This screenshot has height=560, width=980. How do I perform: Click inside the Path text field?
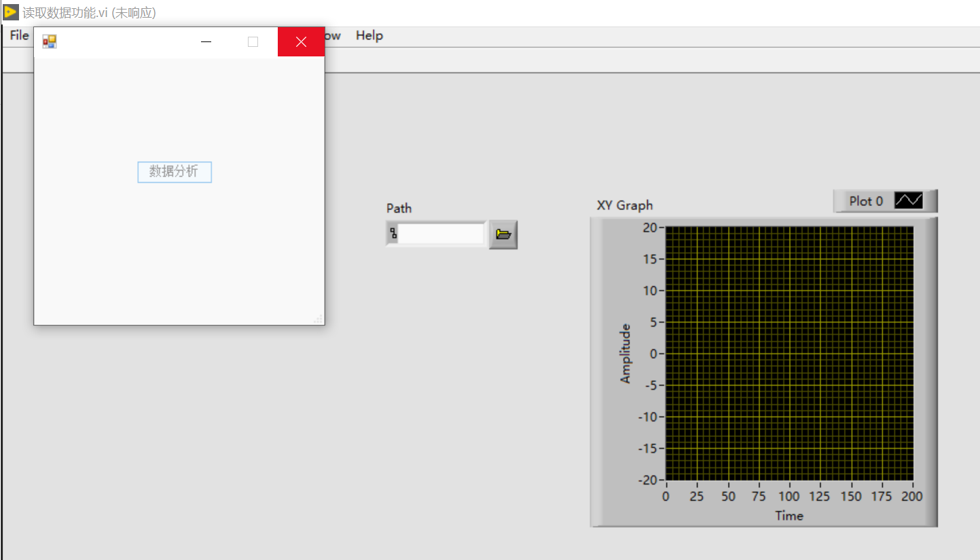(441, 234)
